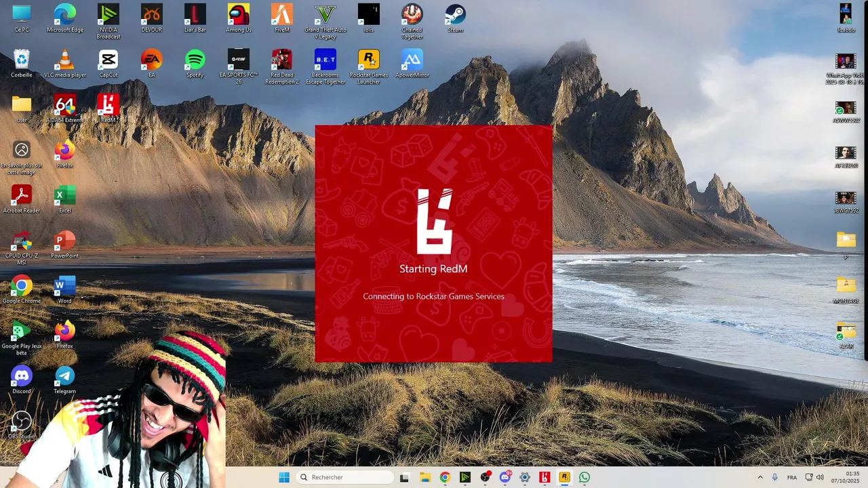This screenshot has height=488, width=868.
Task: Select the VLC media player icon
Action: point(65,64)
